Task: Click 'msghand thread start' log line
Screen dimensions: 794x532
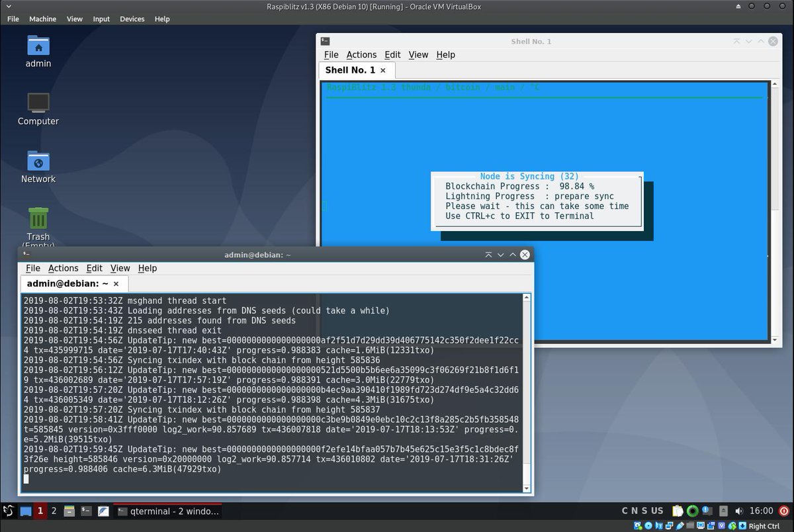Action: coord(125,300)
